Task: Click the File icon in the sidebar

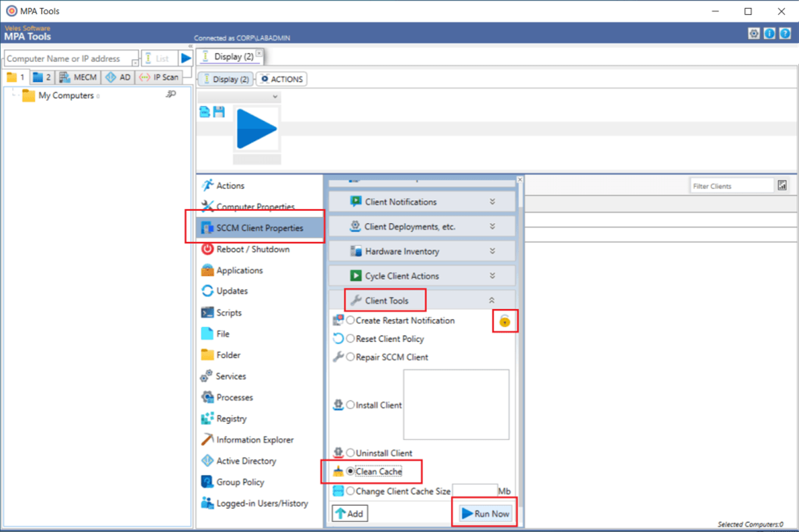Action: click(207, 334)
